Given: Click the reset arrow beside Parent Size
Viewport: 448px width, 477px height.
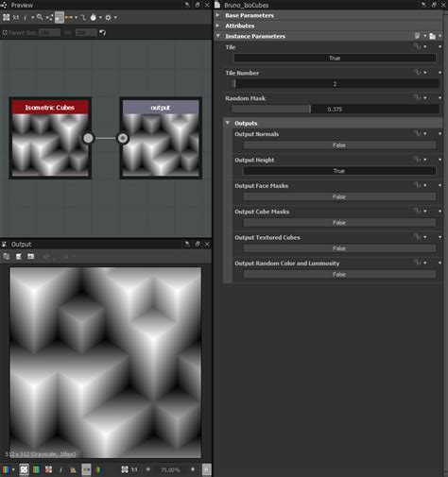Looking at the screenshot, I should 102,32.
